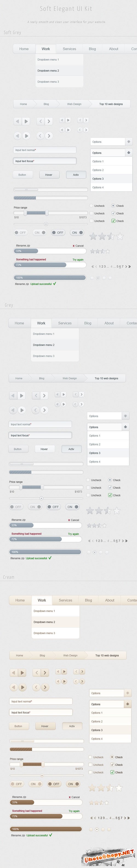Image resolution: width=137 pixels, height=868 pixels.
Task: Click the red x Cancel icon in plain Grey kit
Action: pos(69,520)
